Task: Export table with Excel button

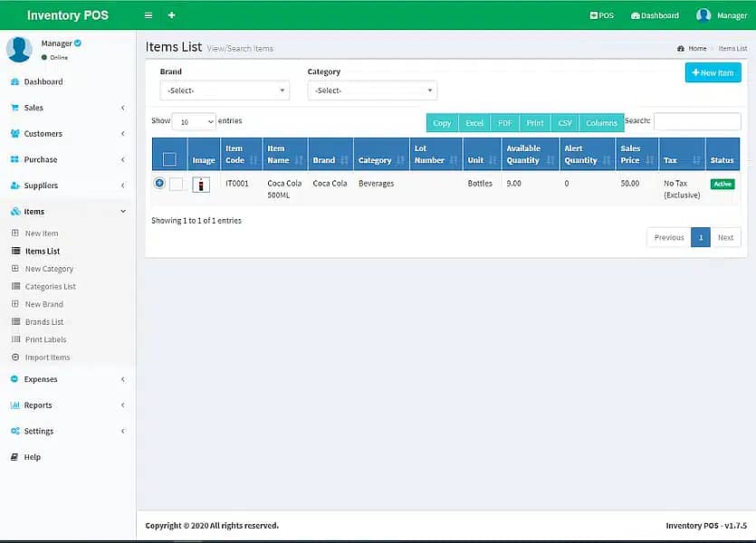Action: [x=474, y=123]
